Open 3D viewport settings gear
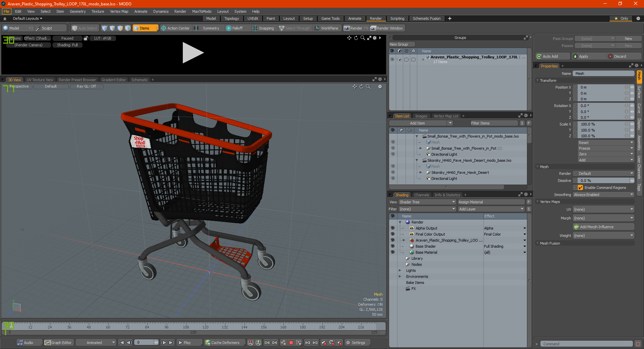The height and width of the screenshot is (349, 644). point(380,87)
